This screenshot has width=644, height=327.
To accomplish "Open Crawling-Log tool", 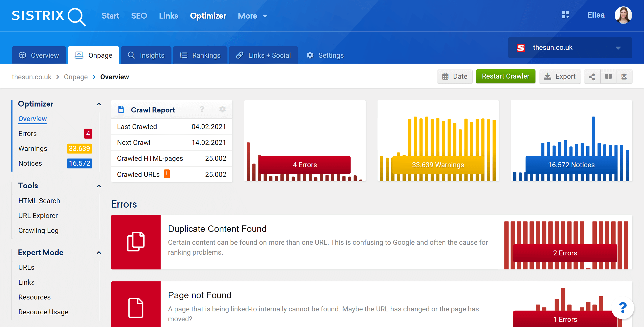I will pos(38,230).
